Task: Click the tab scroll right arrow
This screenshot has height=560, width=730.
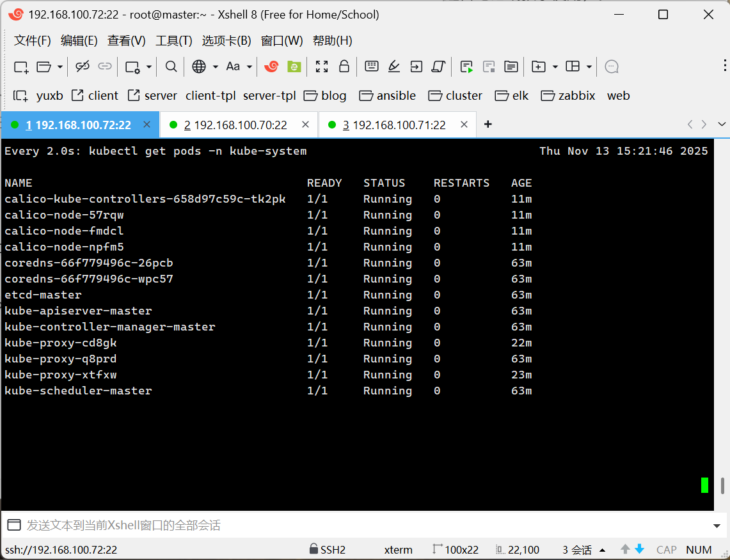Action: coord(704,124)
